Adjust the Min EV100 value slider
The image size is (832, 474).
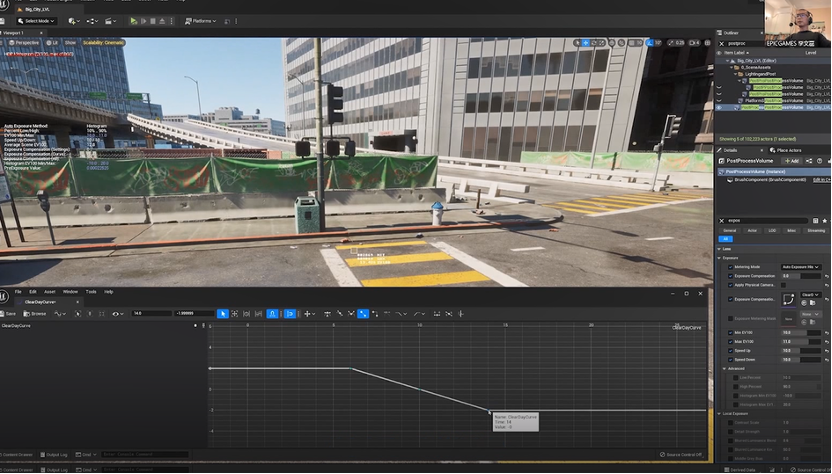pyautogui.click(x=801, y=333)
